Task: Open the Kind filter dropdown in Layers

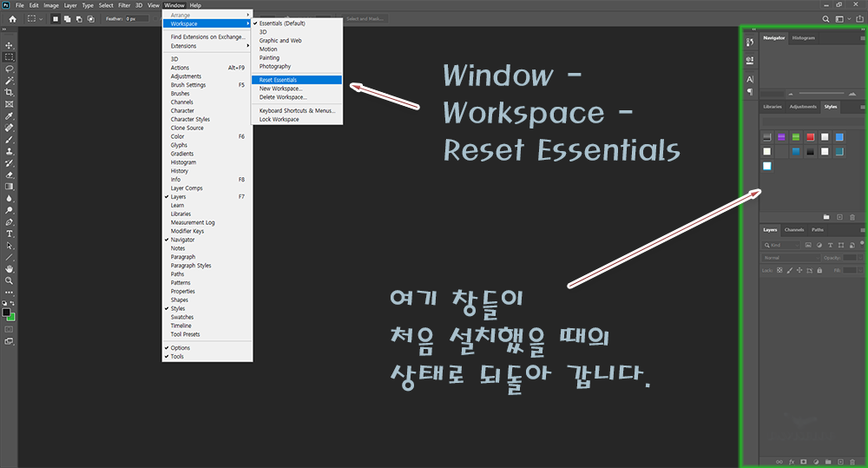Action: [781, 245]
